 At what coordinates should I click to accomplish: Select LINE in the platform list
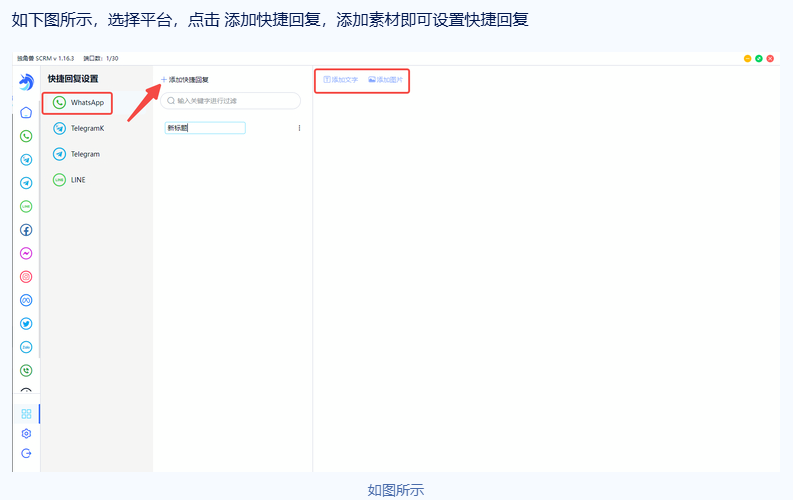coord(69,179)
